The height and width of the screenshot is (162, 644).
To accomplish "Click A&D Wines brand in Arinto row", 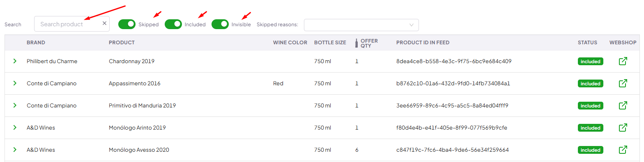I will (41, 128).
